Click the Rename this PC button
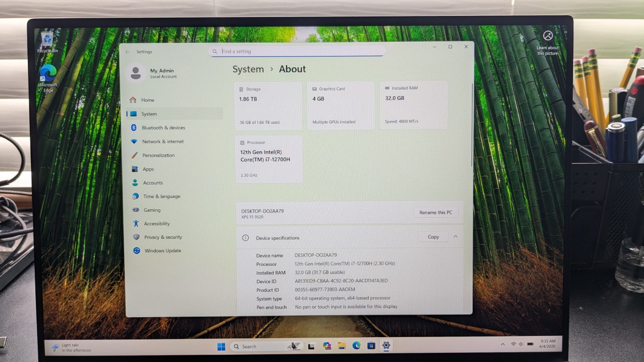 pyautogui.click(x=436, y=212)
